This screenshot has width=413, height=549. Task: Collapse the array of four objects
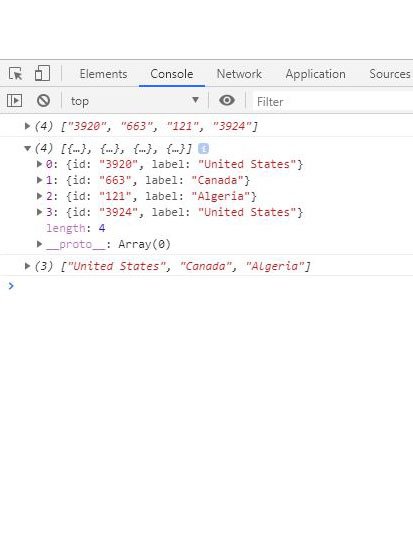[27, 148]
